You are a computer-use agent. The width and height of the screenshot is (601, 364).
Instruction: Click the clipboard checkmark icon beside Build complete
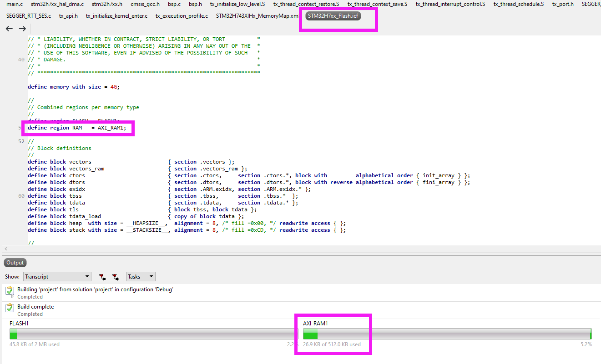click(10, 308)
